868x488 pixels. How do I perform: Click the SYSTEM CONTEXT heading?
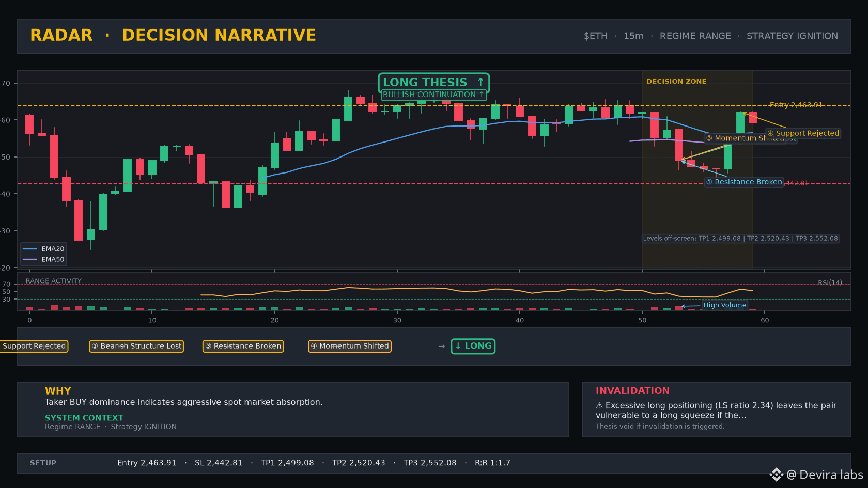(x=84, y=418)
